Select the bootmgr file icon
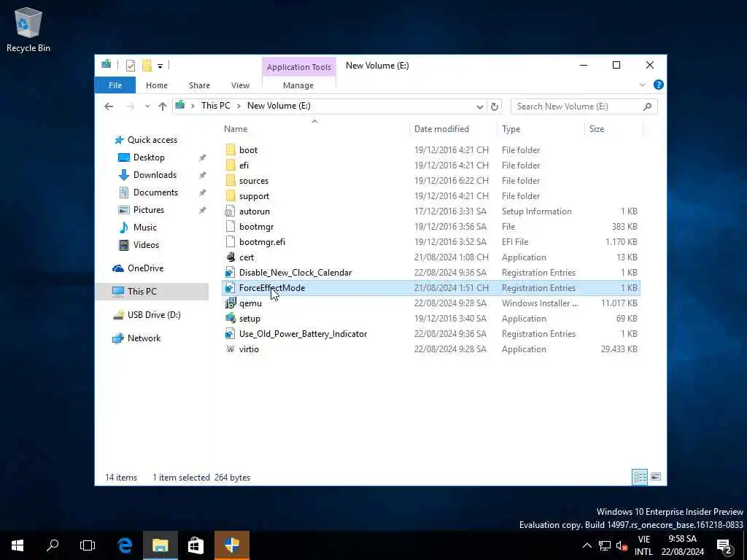The image size is (747, 560). [x=231, y=227]
